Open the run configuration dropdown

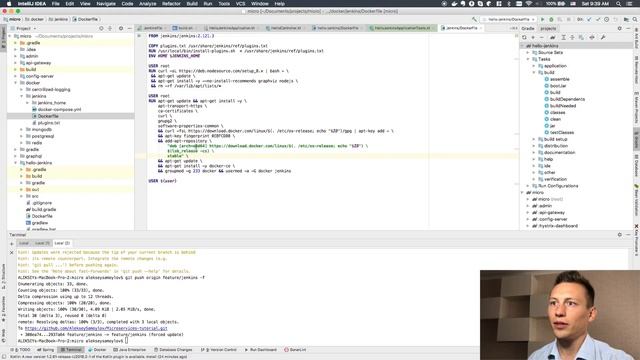(x=509, y=19)
